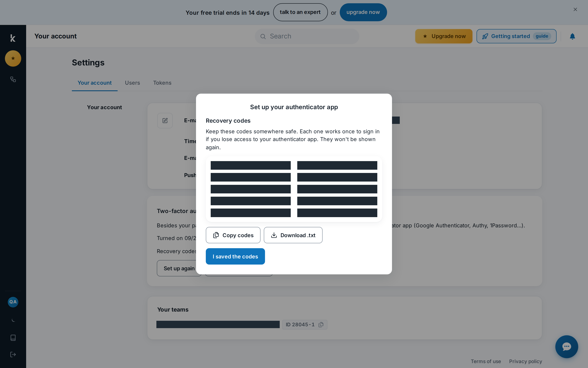Open the QA user avatar
Image resolution: width=588 pixels, height=368 pixels.
click(x=13, y=302)
